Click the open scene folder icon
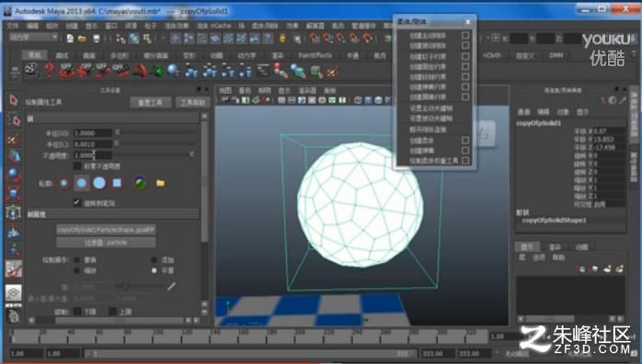 [x=82, y=39]
